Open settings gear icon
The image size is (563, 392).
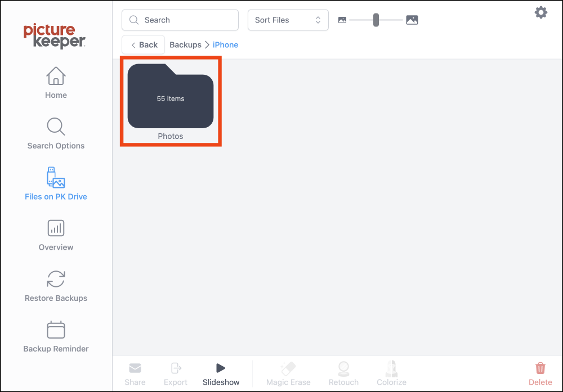(540, 12)
